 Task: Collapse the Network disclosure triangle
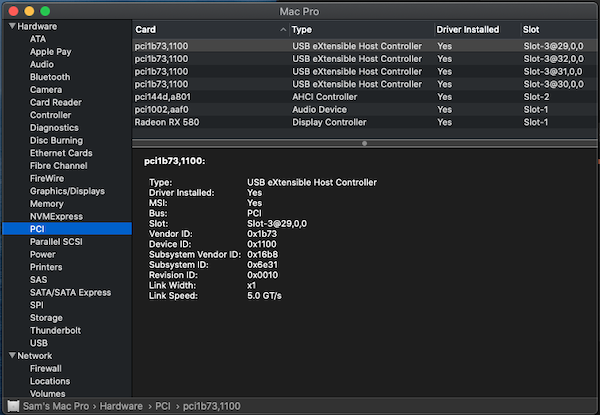pyautogui.click(x=11, y=355)
